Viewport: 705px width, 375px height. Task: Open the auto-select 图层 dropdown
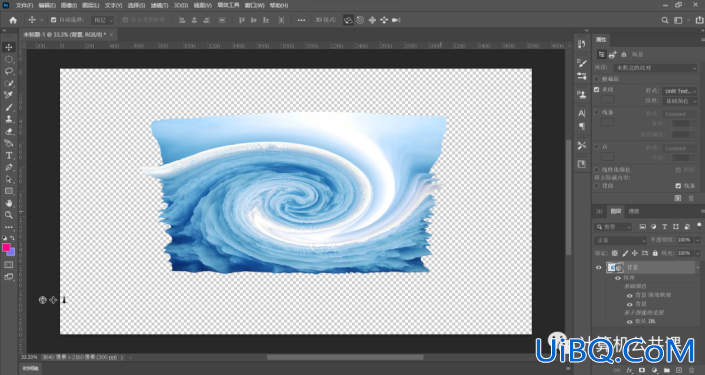(x=103, y=20)
